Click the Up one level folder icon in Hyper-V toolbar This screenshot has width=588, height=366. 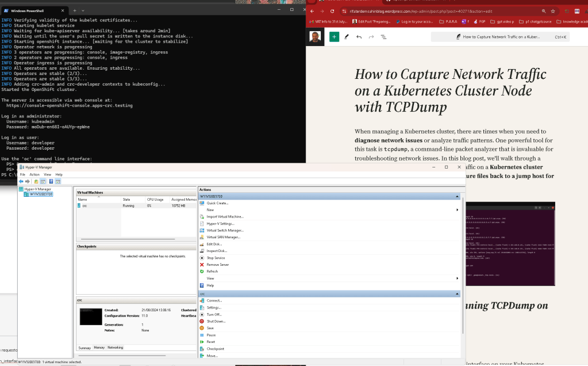[36, 181]
